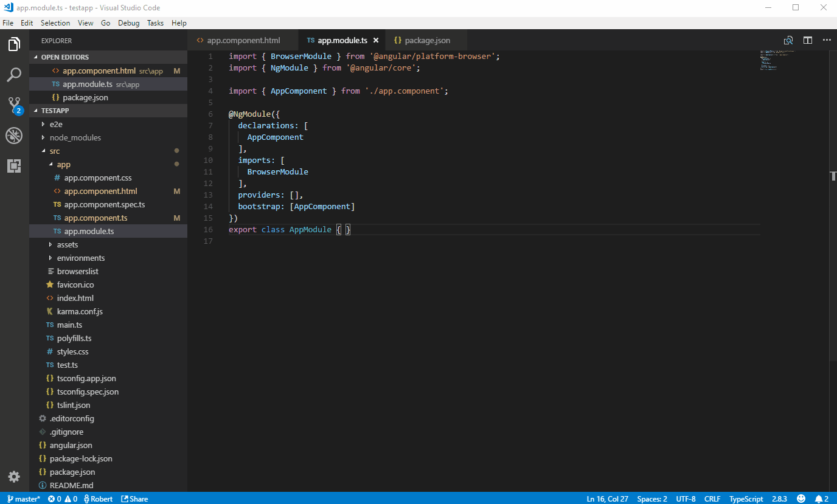Change language mode via TypeScript indicator
837x504 pixels.
tap(746, 499)
